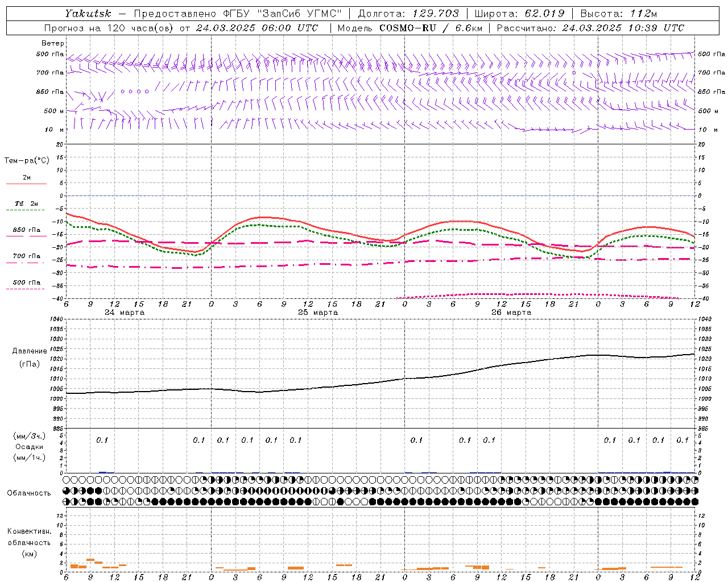Click the 'Тем-ра(°C)' temperature panel label

[27, 161]
